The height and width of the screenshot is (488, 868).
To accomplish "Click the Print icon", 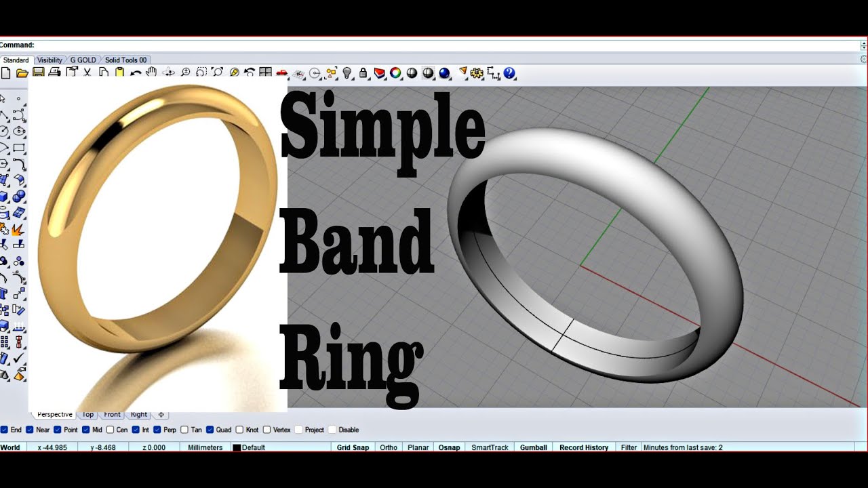I will coord(54,73).
